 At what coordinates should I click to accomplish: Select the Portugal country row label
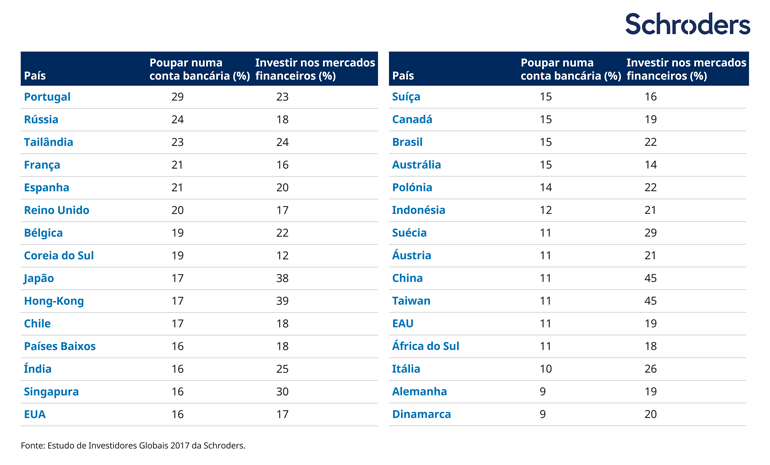(x=47, y=97)
